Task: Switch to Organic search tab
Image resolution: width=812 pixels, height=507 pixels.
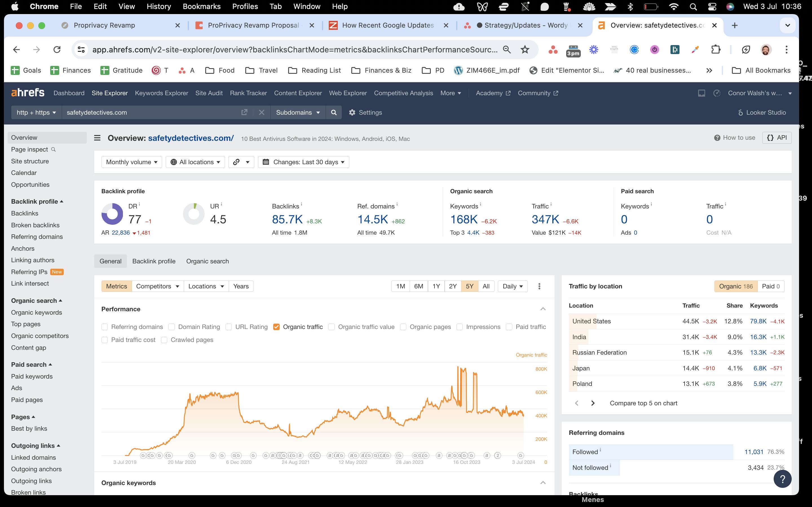Action: pyautogui.click(x=208, y=261)
